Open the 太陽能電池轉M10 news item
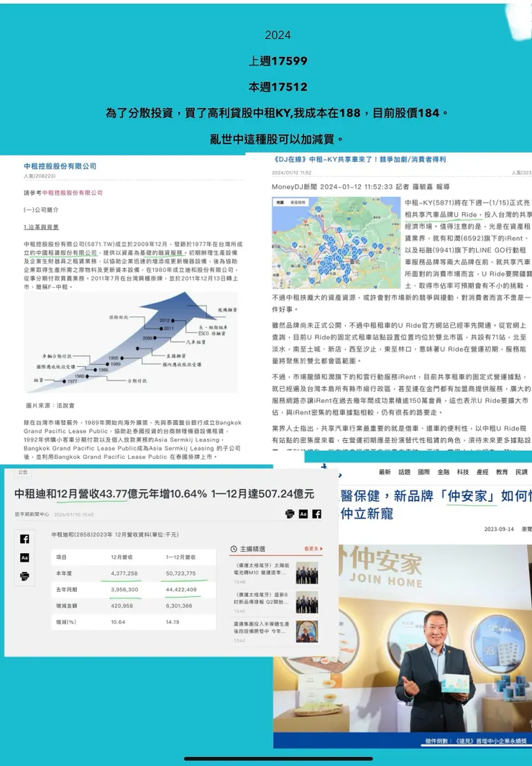The image size is (532, 766). point(262,569)
